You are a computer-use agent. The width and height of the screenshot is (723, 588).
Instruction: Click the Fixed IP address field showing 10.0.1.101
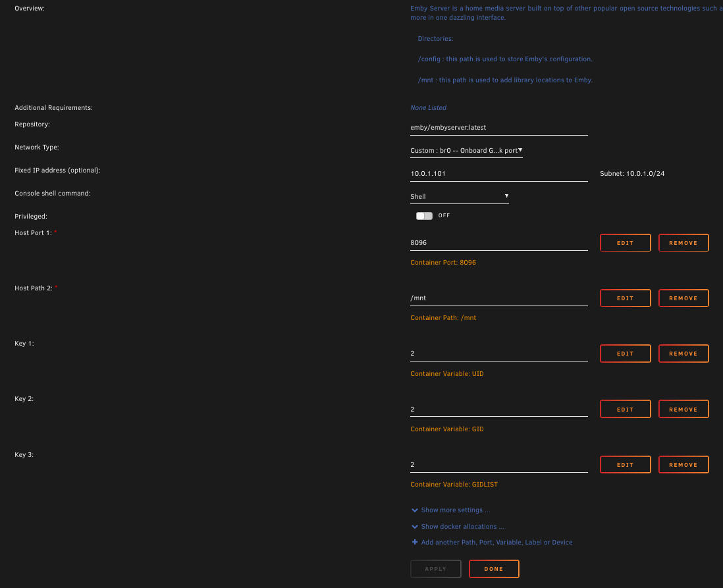click(498, 173)
